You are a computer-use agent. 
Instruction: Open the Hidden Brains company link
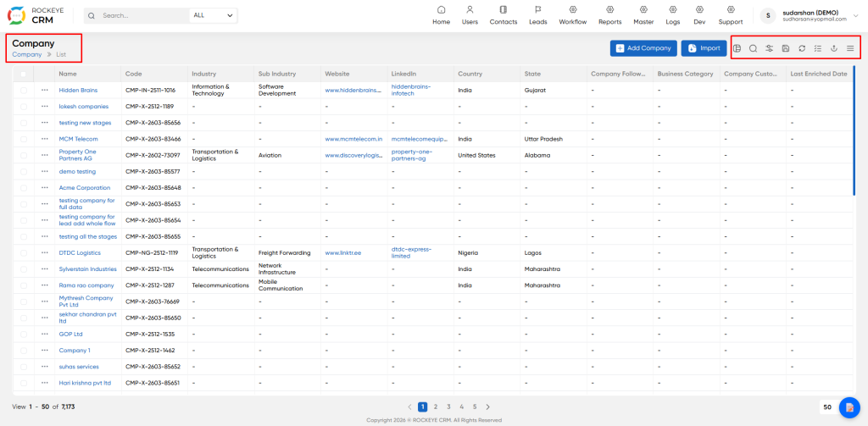click(x=78, y=90)
